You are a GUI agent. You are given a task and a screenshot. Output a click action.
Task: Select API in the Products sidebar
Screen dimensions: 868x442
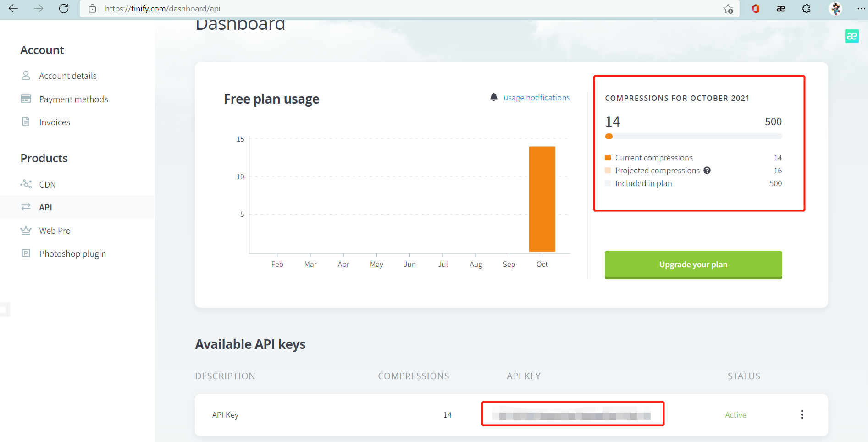45,207
